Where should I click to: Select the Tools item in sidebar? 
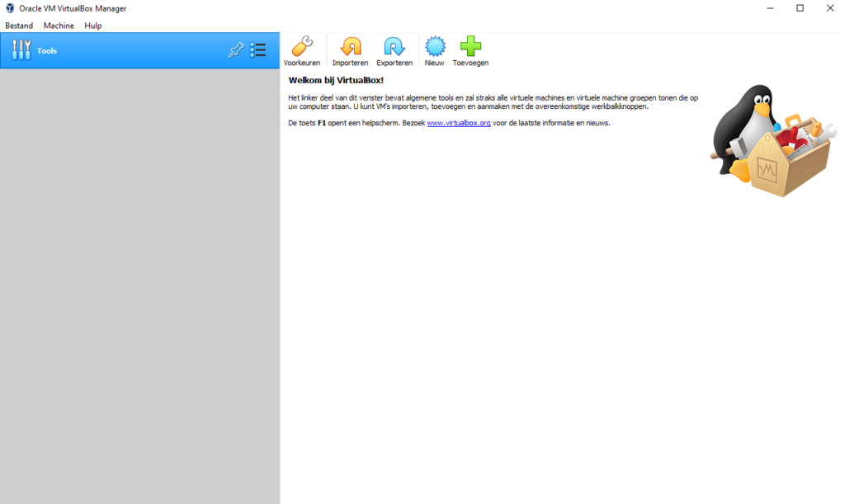click(x=139, y=50)
